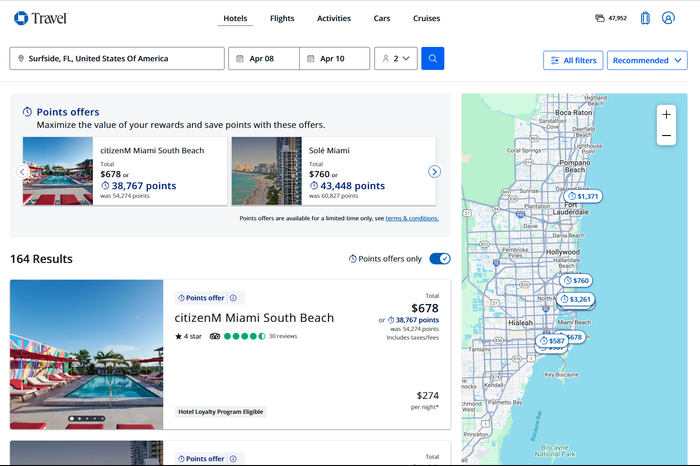Open the user account profile icon

tap(668, 18)
